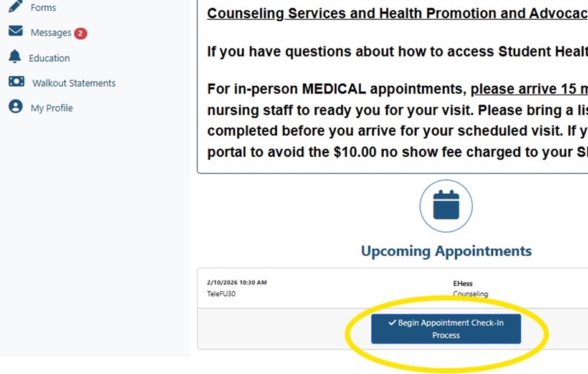Click the underlined arrive 15 minutes text

pos(529,89)
